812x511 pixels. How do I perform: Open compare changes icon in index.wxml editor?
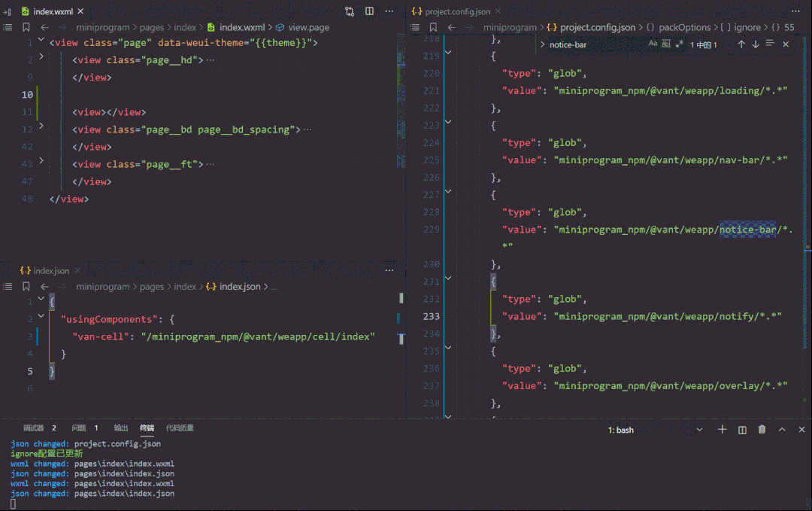[x=350, y=11]
